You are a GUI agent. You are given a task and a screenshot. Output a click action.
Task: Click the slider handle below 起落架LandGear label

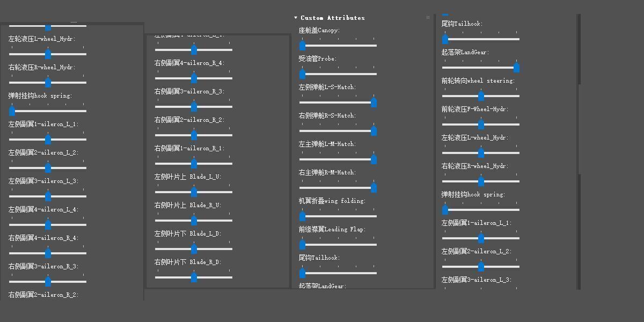516,68
